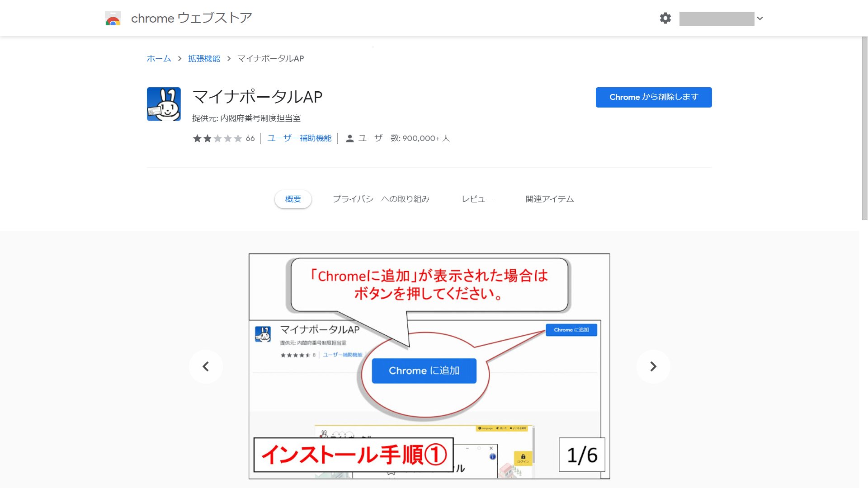This screenshot has height=488, width=868.
Task: Select the 概要 tab
Action: point(293,199)
